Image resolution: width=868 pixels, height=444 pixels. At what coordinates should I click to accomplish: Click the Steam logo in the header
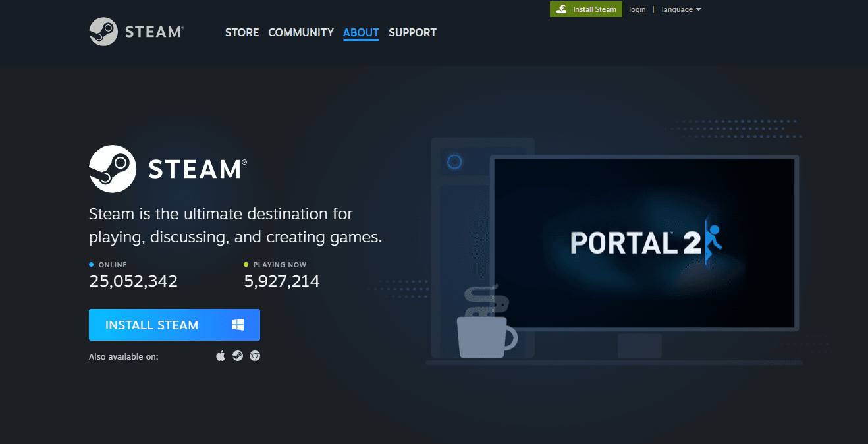tap(137, 32)
